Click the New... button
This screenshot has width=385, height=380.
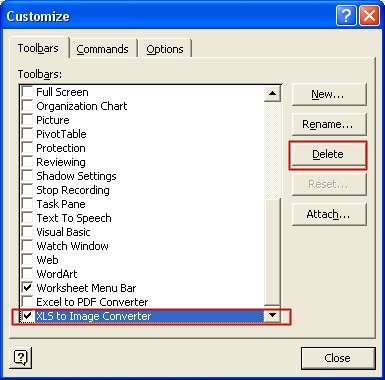tap(328, 95)
